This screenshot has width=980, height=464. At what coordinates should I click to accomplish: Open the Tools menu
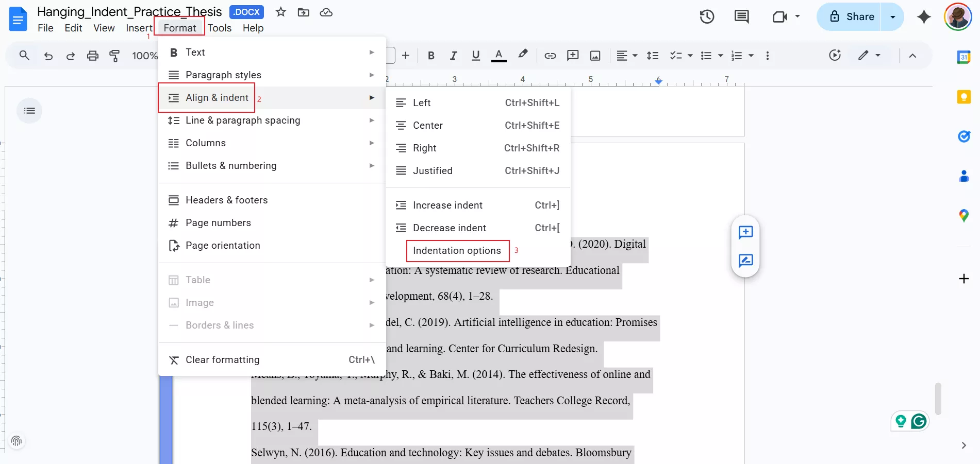tap(220, 28)
